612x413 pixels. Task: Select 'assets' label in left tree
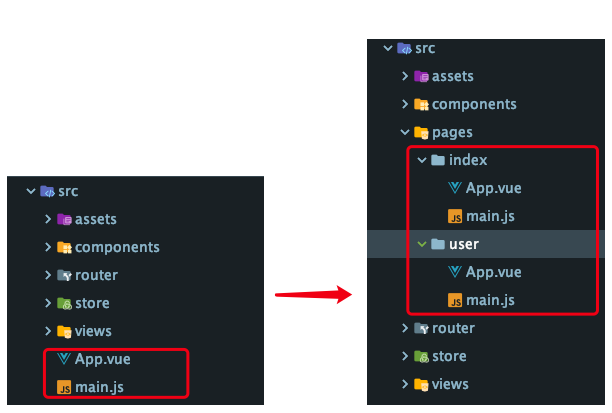[96, 219]
